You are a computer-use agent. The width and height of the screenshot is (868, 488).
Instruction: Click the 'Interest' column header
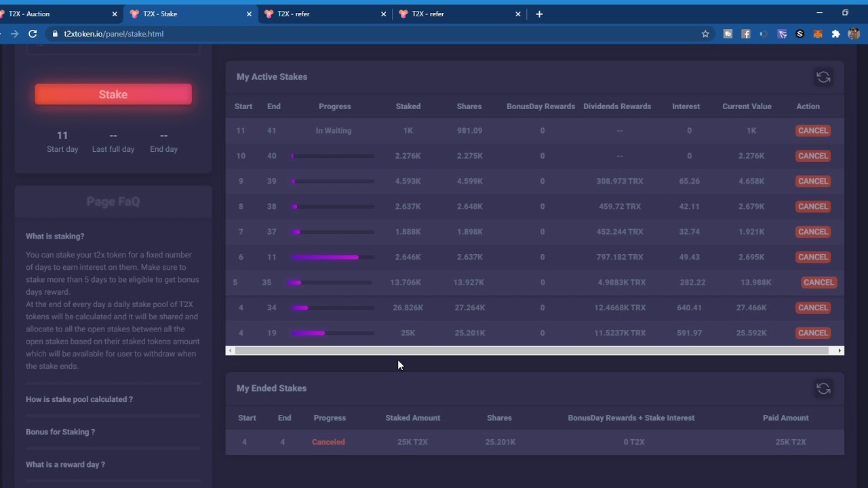coord(686,106)
